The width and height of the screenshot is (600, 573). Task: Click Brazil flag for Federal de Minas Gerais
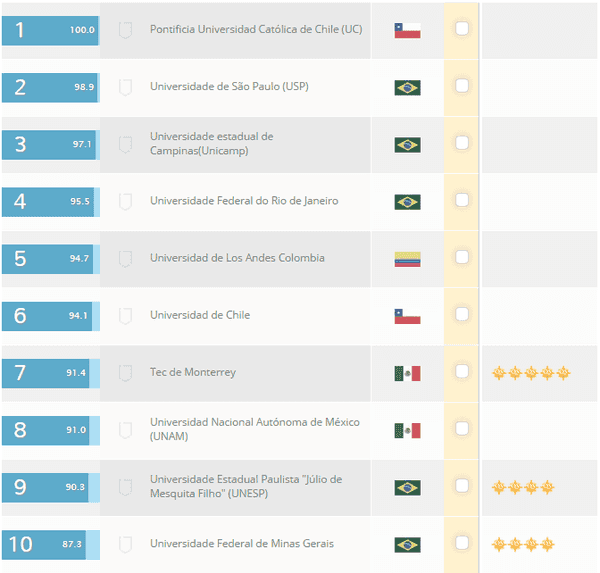(408, 545)
